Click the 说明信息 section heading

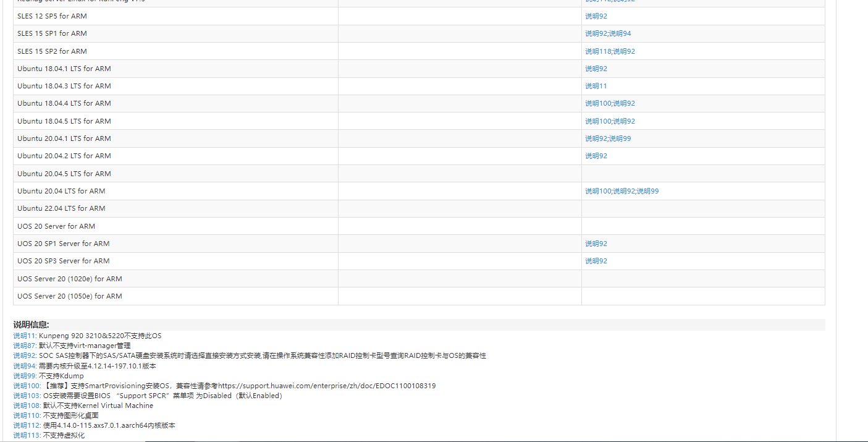pyautogui.click(x=32, y=325)
